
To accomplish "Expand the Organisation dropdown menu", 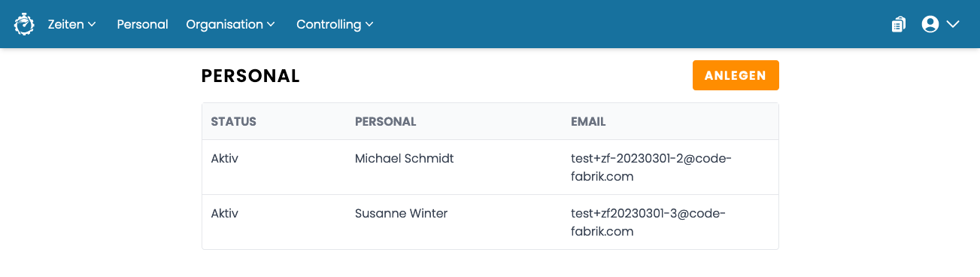I will pyautogui.click(x=231, y=24).
